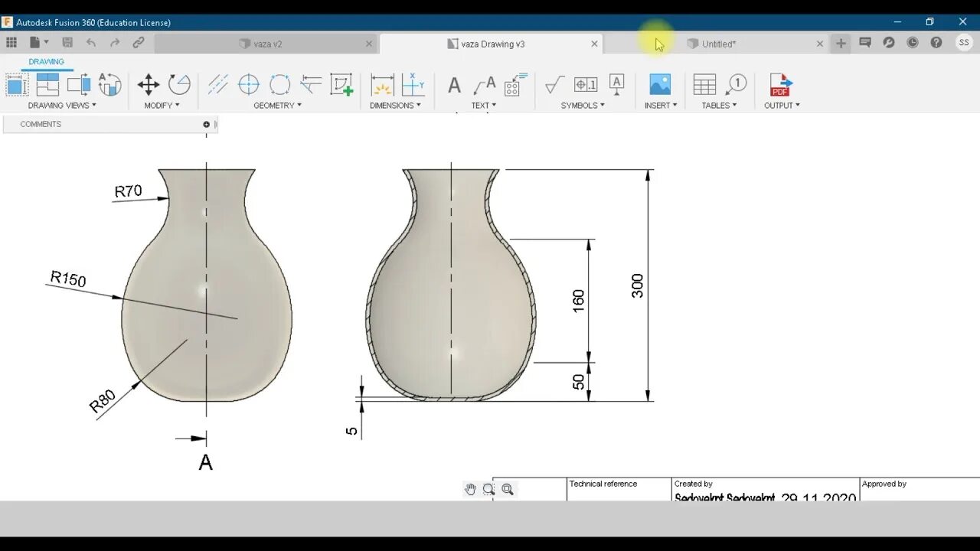Select the Balloon tool

tap(736, 83)
